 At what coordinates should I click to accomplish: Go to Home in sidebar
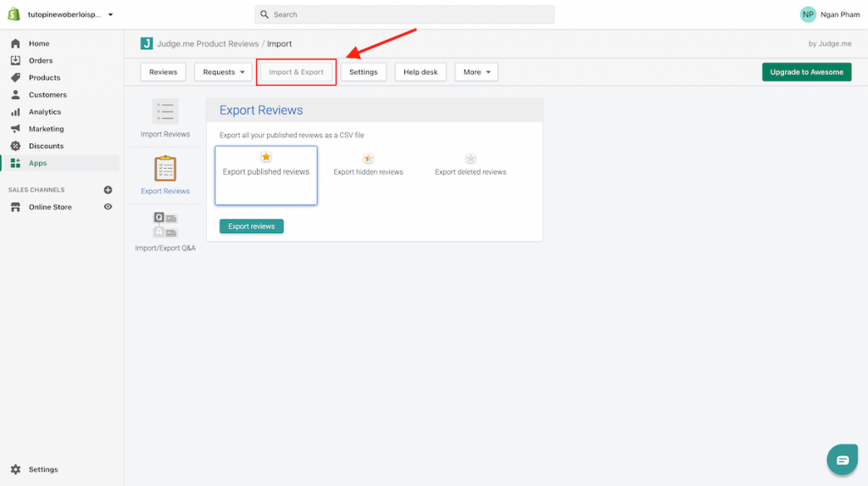tap(39, 43)
